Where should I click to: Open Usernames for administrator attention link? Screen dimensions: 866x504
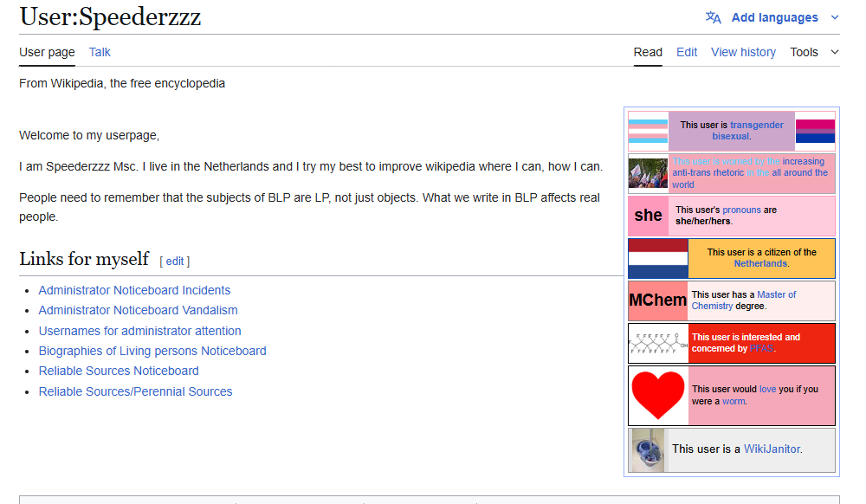click(x=139, y=331)
